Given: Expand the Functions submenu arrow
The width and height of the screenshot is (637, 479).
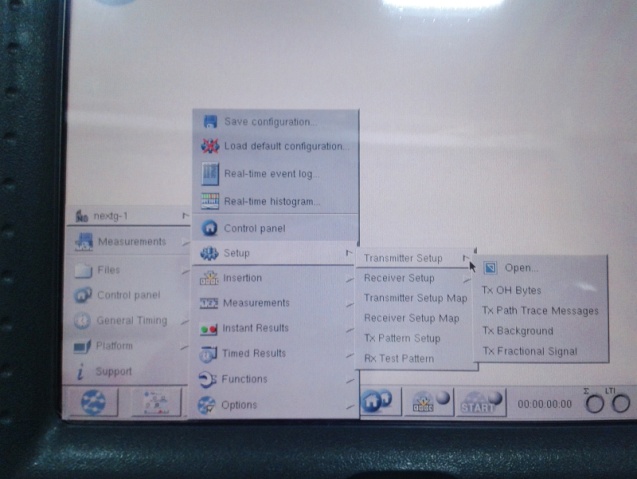Looking at the screenshot, I should click(x=350, y=381).
